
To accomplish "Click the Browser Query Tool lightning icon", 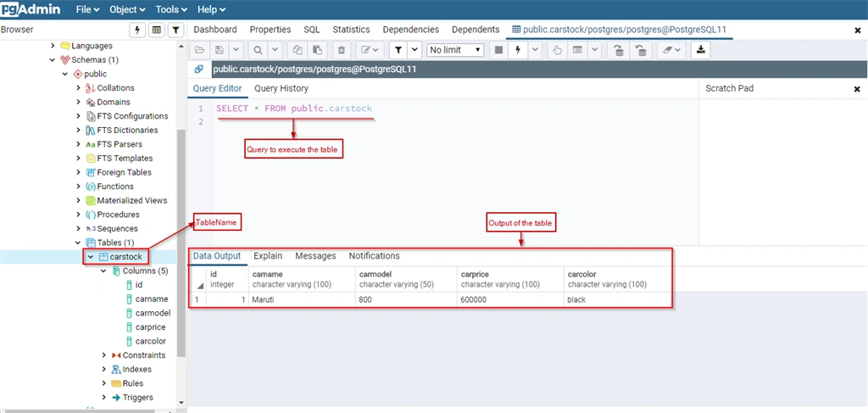I will pos(138,30).
